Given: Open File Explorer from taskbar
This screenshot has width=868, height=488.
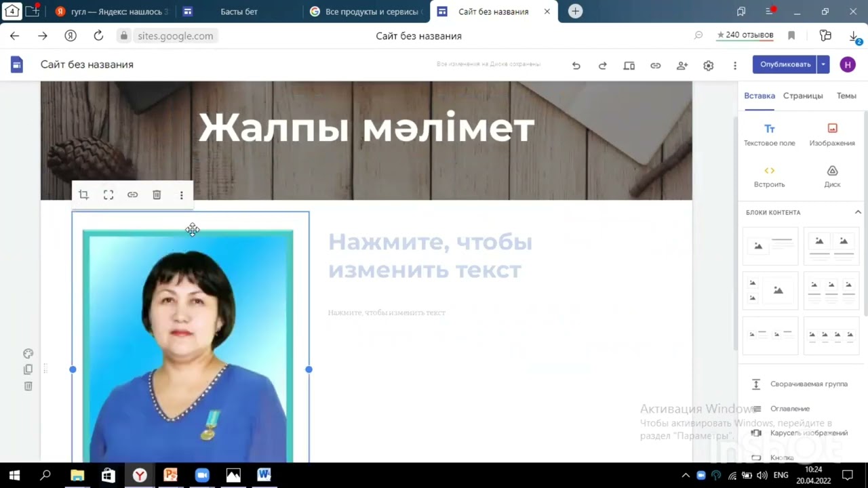Looking at the screenshot, I should [77, 475].
